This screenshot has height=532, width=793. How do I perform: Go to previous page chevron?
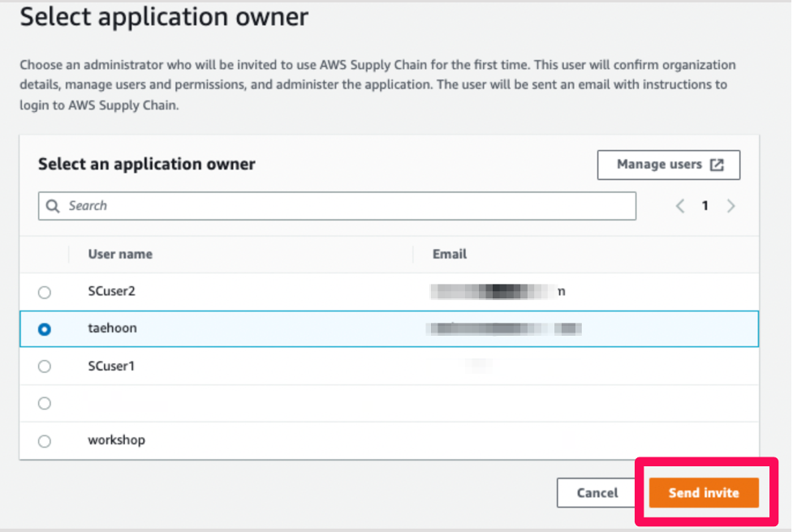(x=680, y=206)
